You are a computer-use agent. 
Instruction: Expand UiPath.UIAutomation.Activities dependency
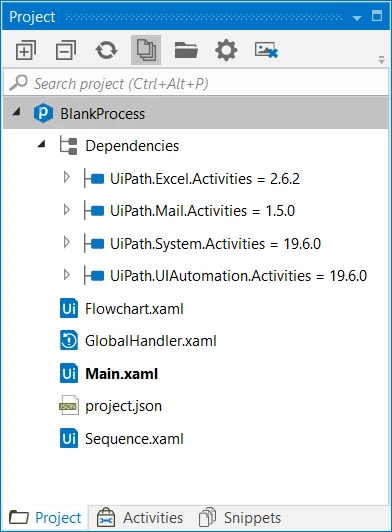pyautogui.click(x=67, y=275)
